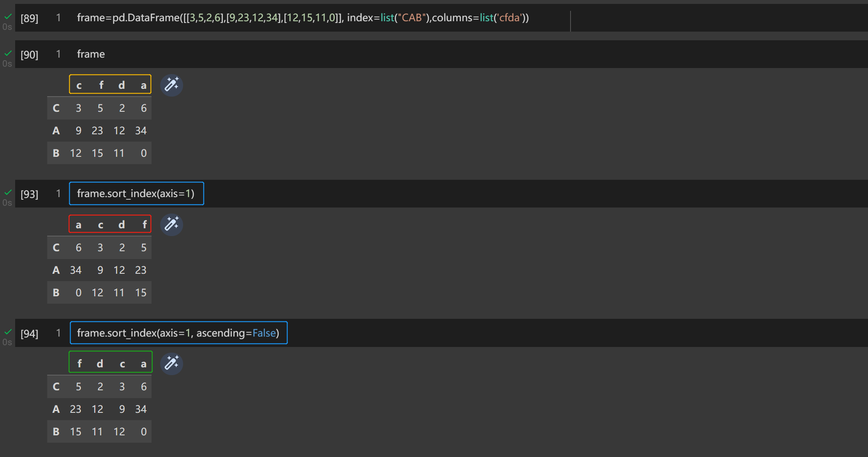This screenshot has height=457, width=868.
Task: Click the green checkmark status of cell 89
Action: point(8,16)
